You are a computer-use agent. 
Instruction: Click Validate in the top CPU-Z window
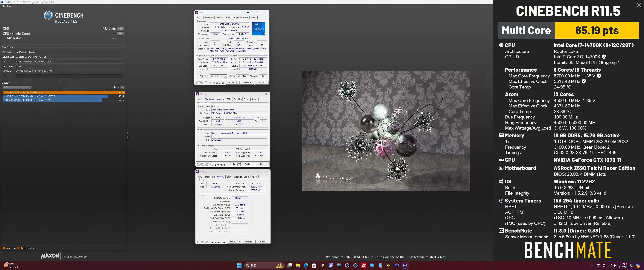coord(247,82)
